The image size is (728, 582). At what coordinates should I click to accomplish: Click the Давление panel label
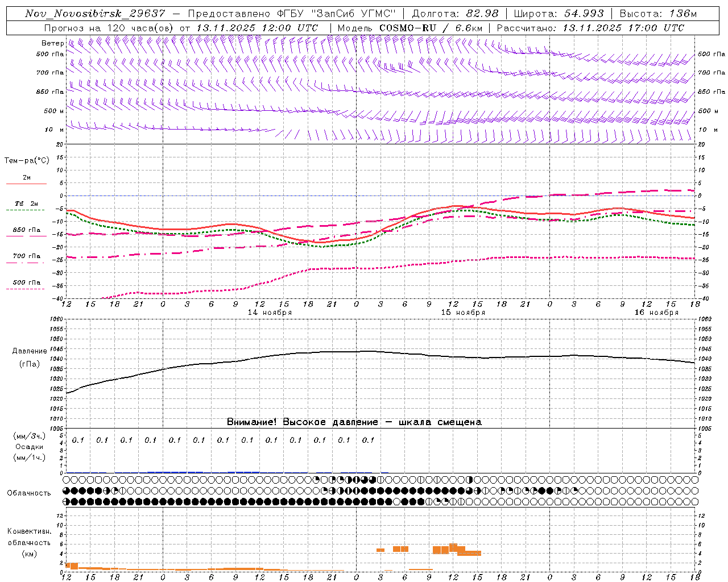(x=29, y=351)
